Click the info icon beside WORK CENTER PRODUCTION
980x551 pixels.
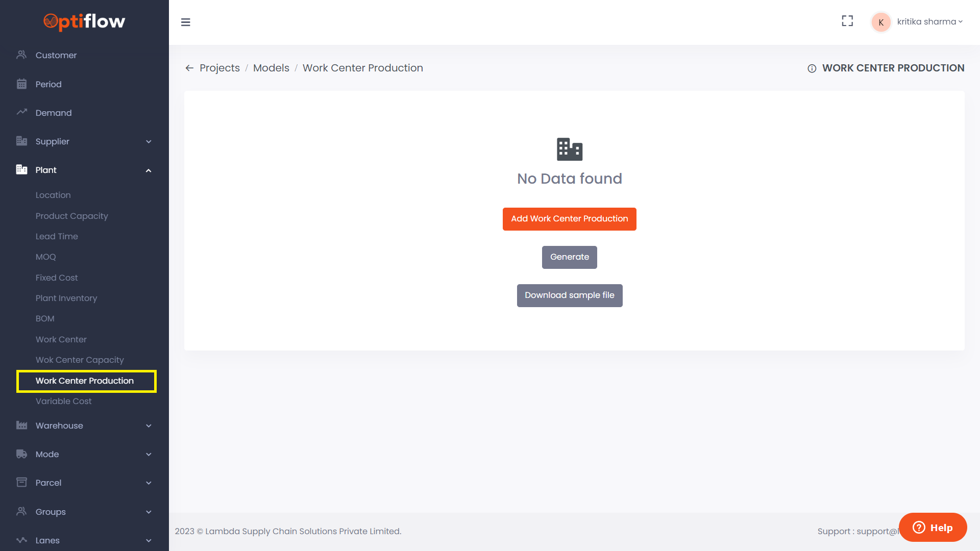(x=812, y=68)
